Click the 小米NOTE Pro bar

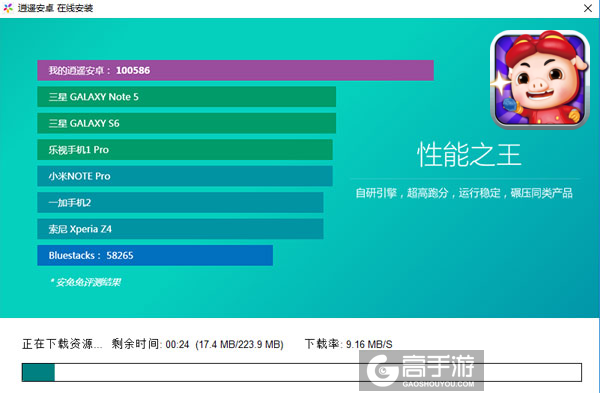pos(185,176)
